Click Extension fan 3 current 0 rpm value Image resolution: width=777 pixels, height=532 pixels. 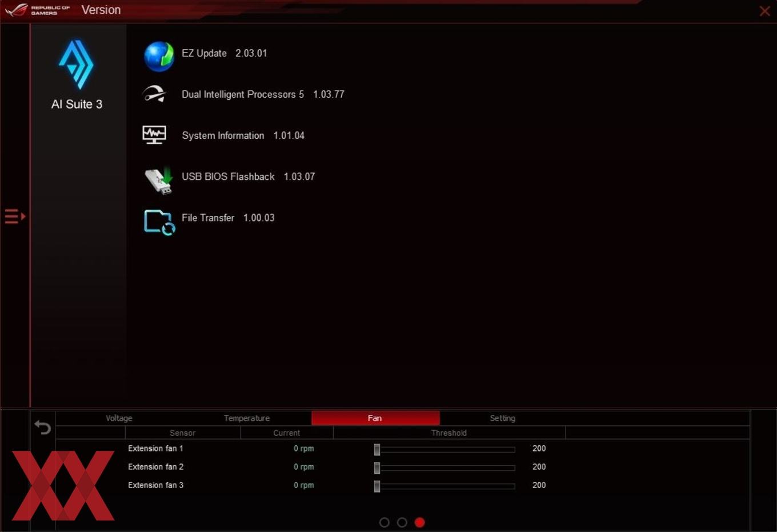[x=304, y=485]
